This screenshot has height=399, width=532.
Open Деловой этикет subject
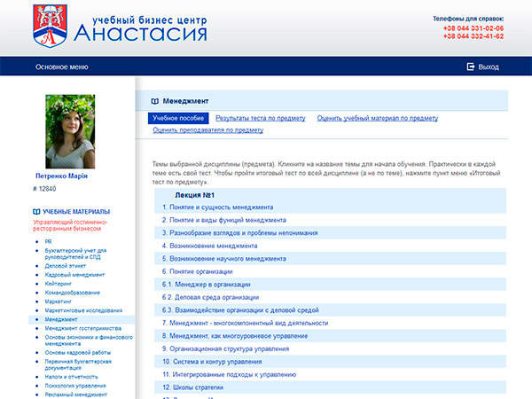(65, 266)
